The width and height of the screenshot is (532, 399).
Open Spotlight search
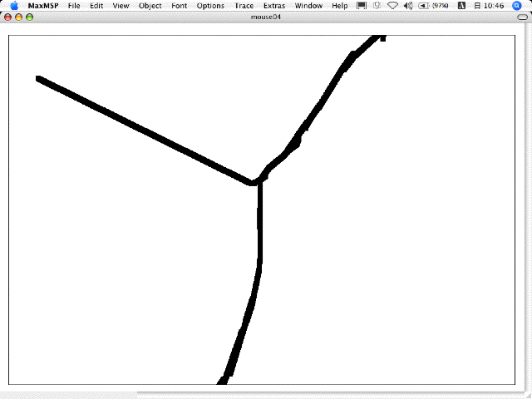click(x=516, y=6)
